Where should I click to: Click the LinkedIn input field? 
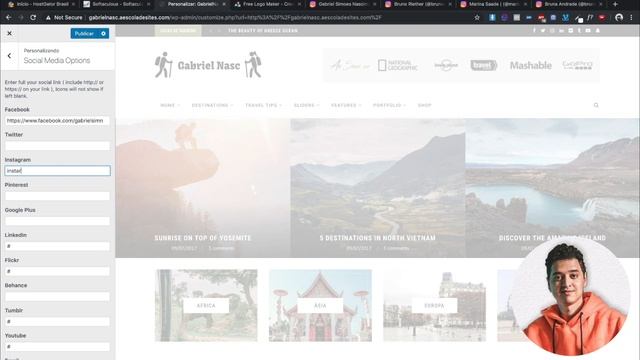[x=57, y=246]
